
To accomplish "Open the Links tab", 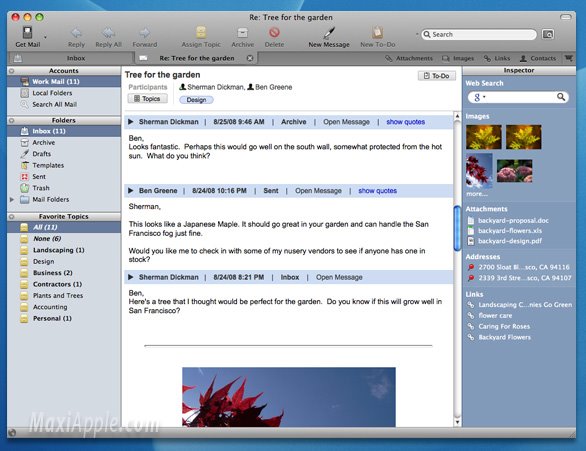I will (497, 58).
